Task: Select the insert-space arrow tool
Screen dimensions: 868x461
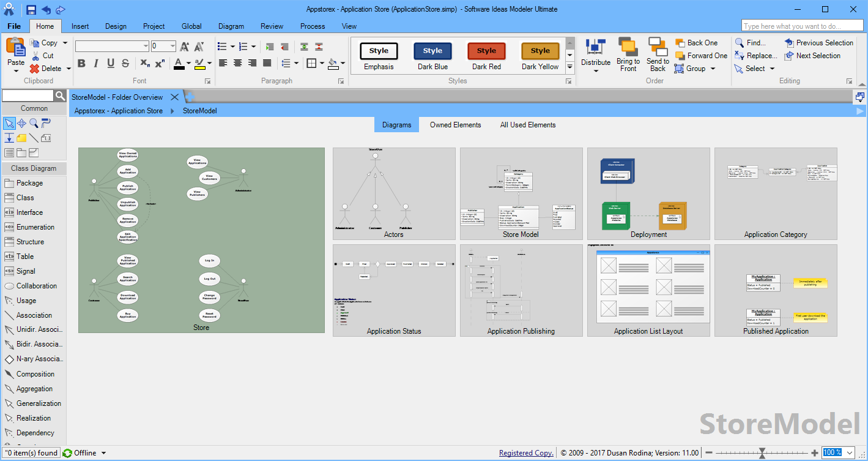Action: [x=9, y=138]
